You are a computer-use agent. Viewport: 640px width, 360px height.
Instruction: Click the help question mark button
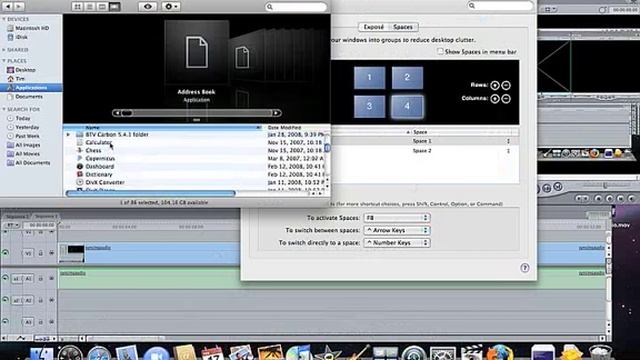[525, 268]
